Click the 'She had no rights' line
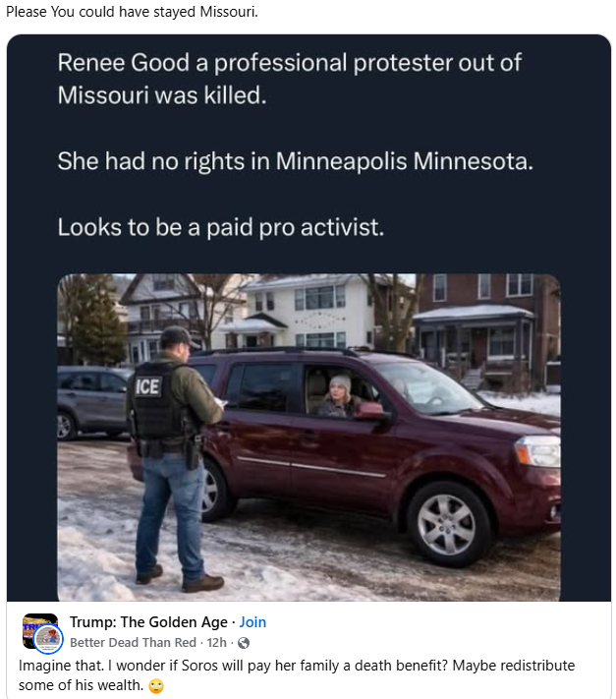 pos(296,161)
